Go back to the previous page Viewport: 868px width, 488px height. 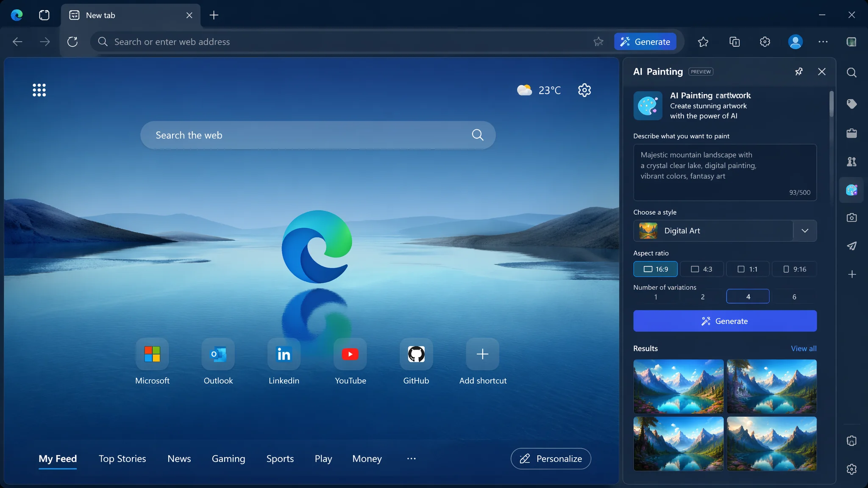[17, 42]
